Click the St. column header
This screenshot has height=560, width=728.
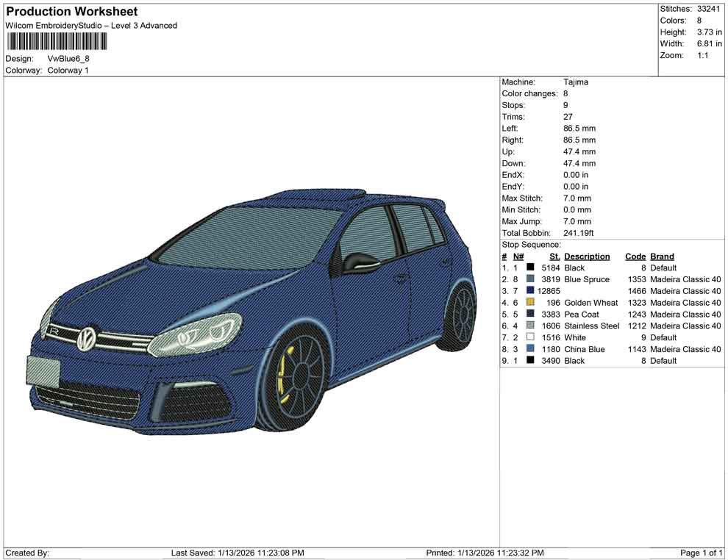click(x=554, y=256)
